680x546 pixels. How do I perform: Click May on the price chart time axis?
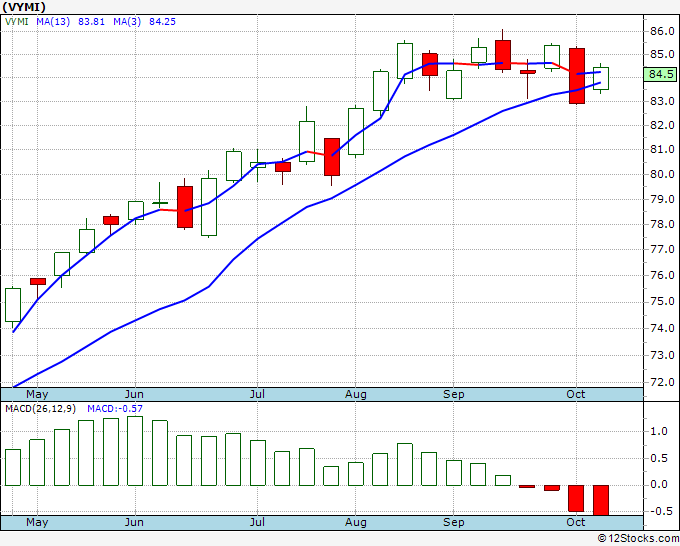click(x=37, y=395)
